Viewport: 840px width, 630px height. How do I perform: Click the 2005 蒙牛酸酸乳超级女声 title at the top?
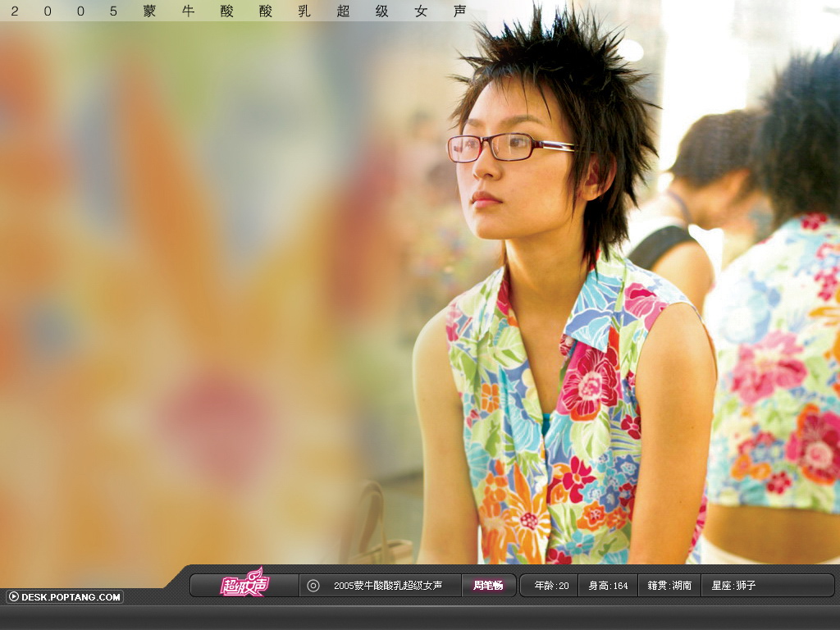pos(238,11)
